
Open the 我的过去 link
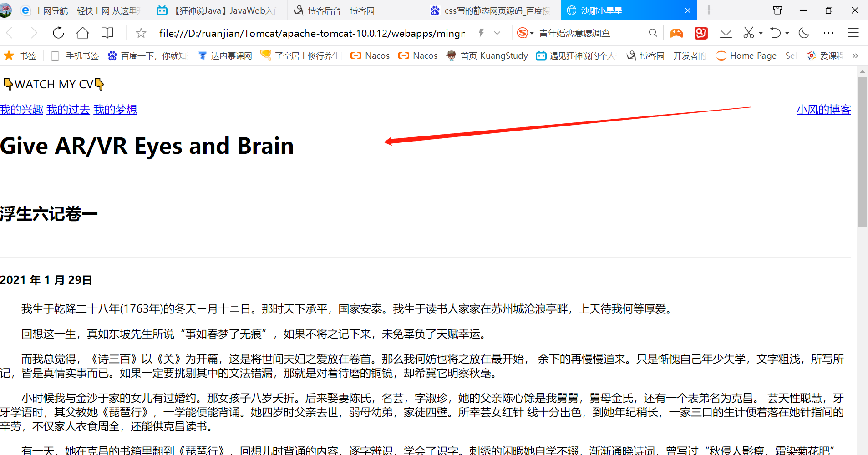(68, 110)
